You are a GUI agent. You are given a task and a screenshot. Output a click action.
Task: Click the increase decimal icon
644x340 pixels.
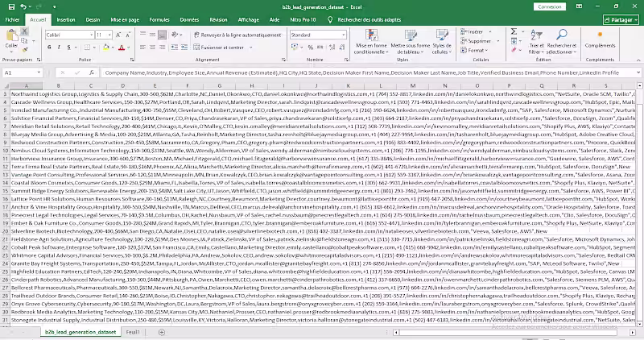[x=332, y=48]
